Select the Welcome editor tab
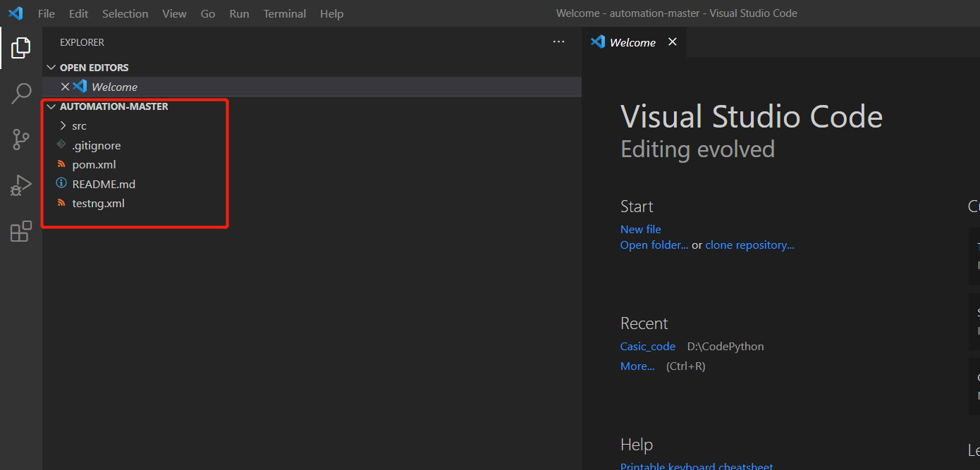Viewport: 980px width, 470px height. 635,42
